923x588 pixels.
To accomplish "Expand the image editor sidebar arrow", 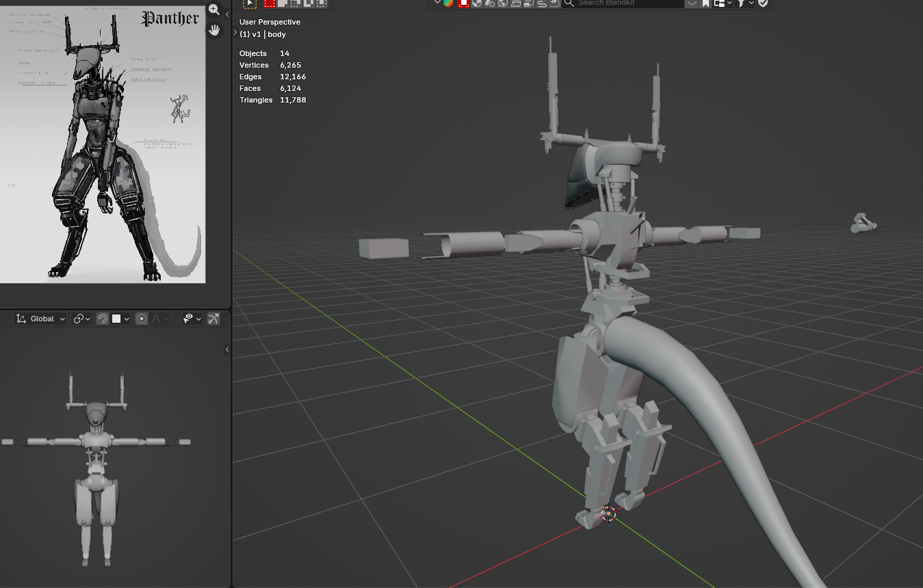I will pos(227,15).
